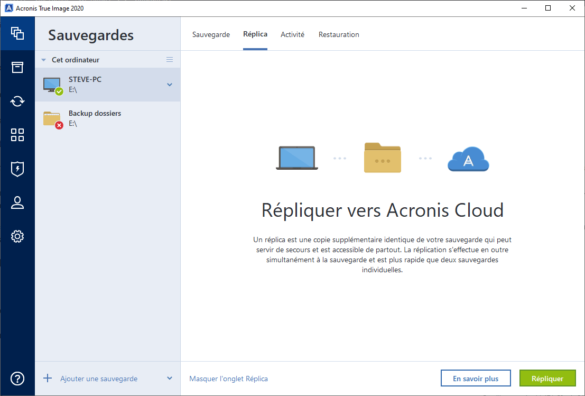This screenshot has height=396, width=585.
Task: Select the STEVE-PC backup entry
Action: pos(108,85)
